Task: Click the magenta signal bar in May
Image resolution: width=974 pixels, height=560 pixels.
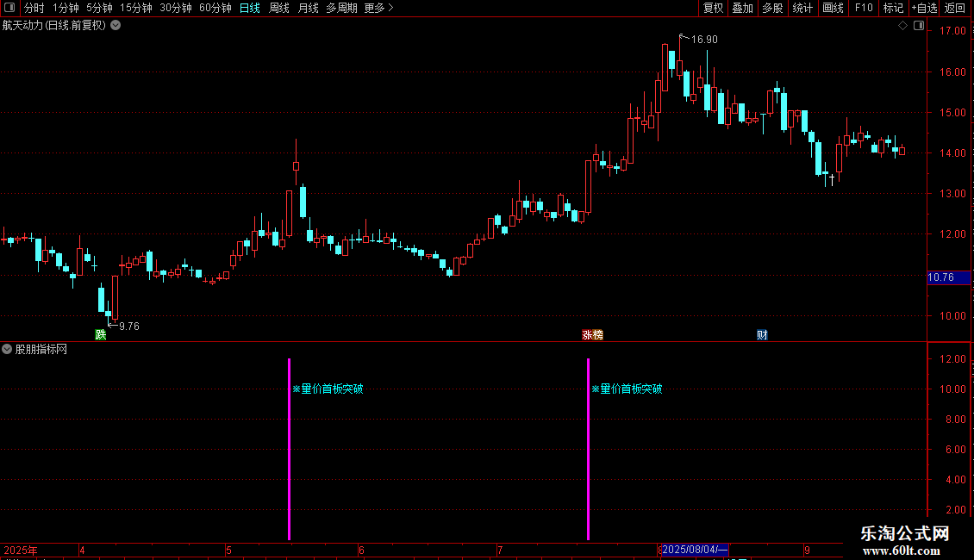Action: pos(289,449)
